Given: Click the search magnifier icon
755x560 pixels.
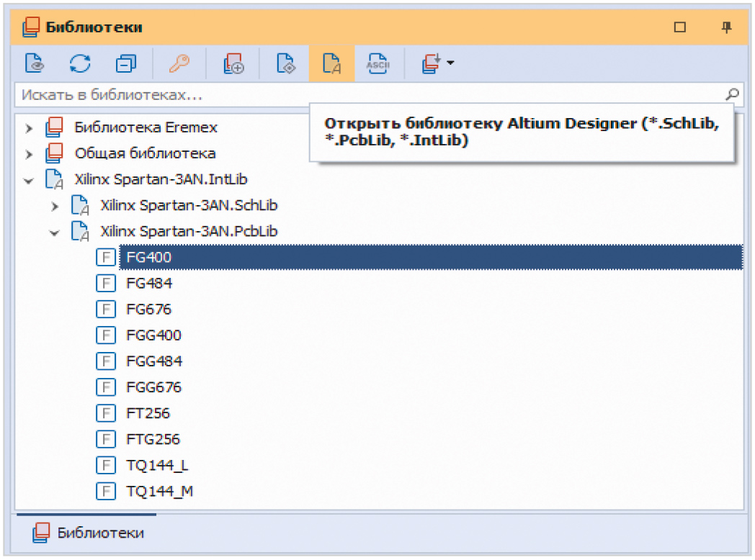Looking at the screenshot, I should [732, 94].
